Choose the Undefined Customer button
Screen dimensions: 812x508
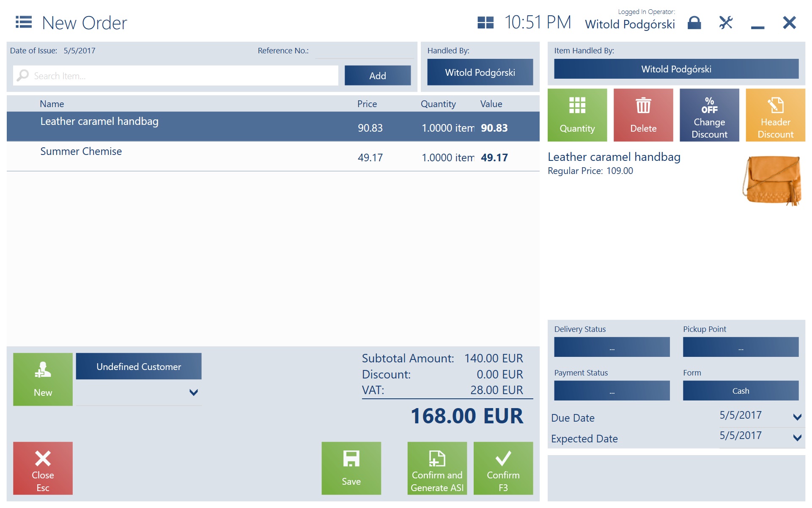point(138,367)
